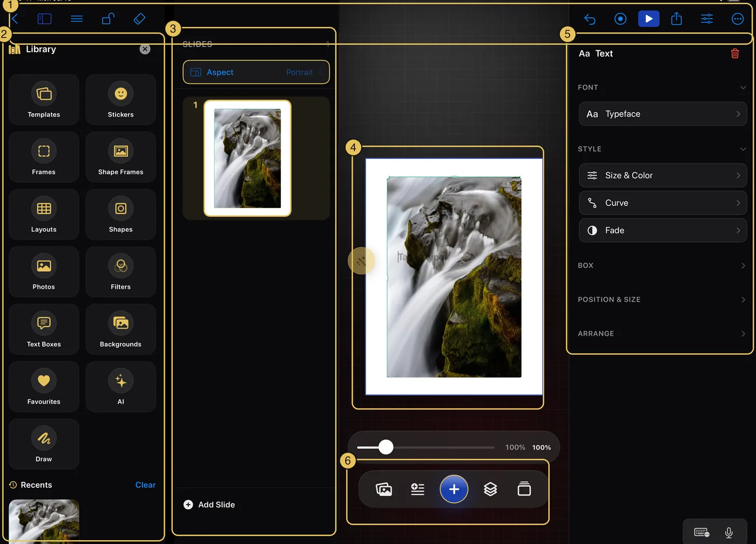Open the sliders settings icon
This screenshot has height=544, width=756.
tap(707, 19)
